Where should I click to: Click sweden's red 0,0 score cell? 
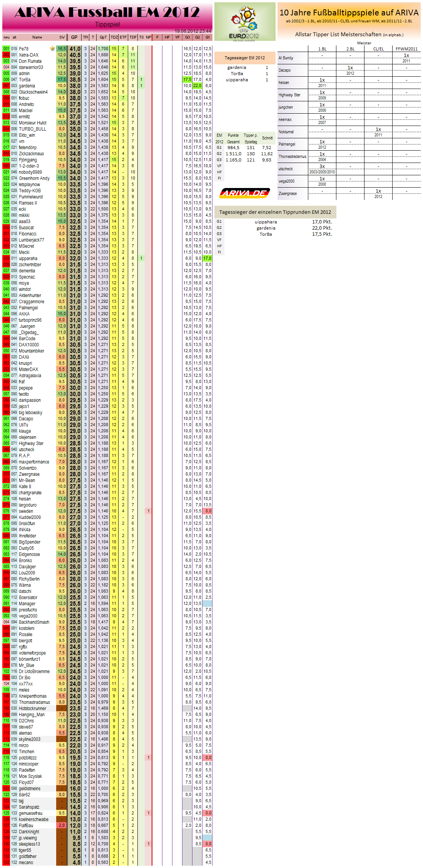(x=208, y=511)
